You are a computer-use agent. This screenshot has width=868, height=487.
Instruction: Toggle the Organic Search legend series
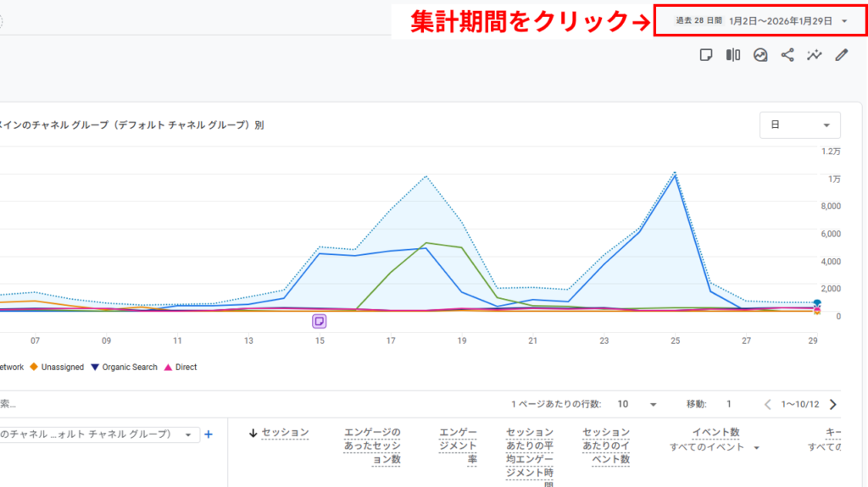pyautogui.click(x=124, y=367)
